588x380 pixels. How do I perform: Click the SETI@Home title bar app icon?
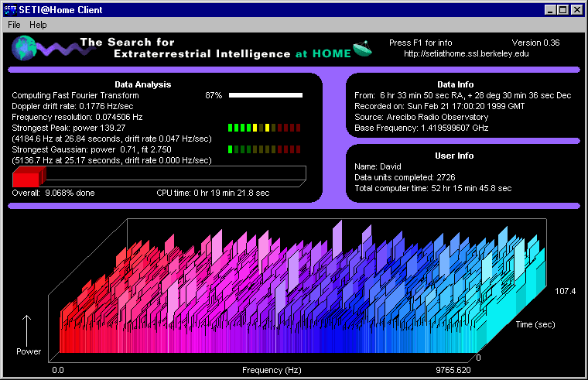click(x=10, y=9)
